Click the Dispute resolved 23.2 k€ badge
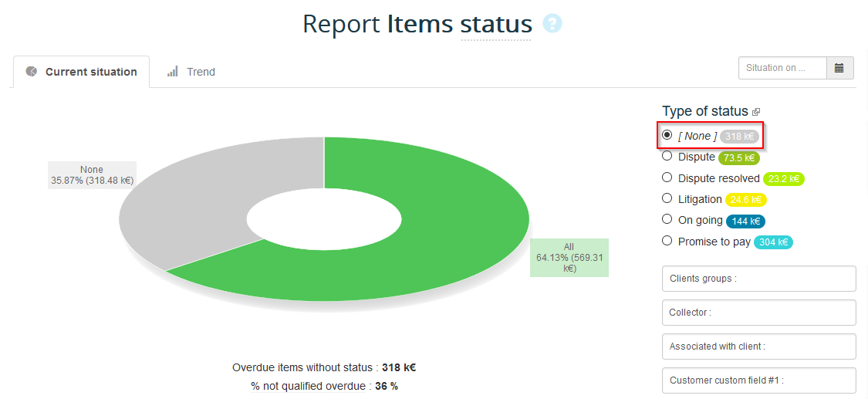Screen dimensions: 868x399 coord(783,178)
